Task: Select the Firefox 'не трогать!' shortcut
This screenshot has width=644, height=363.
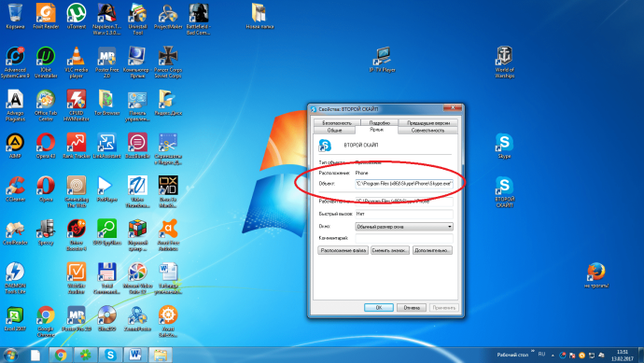Action: tap(596, 275)
